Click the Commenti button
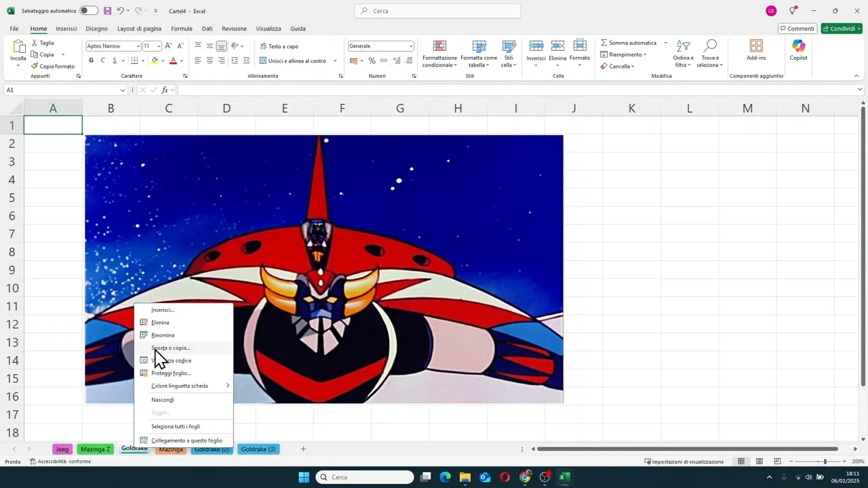This screenshot has width=868, height=488. 797,28
